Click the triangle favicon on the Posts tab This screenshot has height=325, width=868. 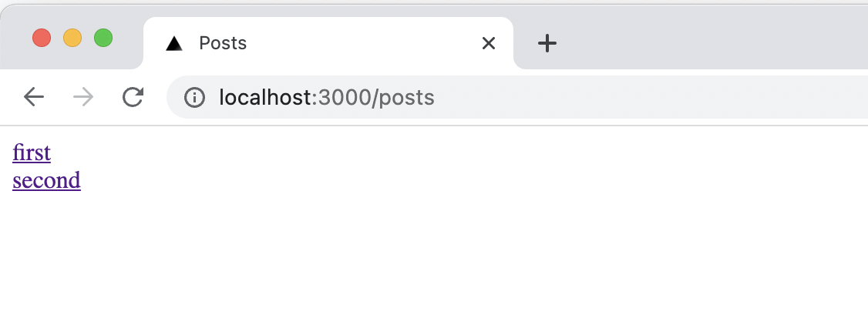coord(174,43)
